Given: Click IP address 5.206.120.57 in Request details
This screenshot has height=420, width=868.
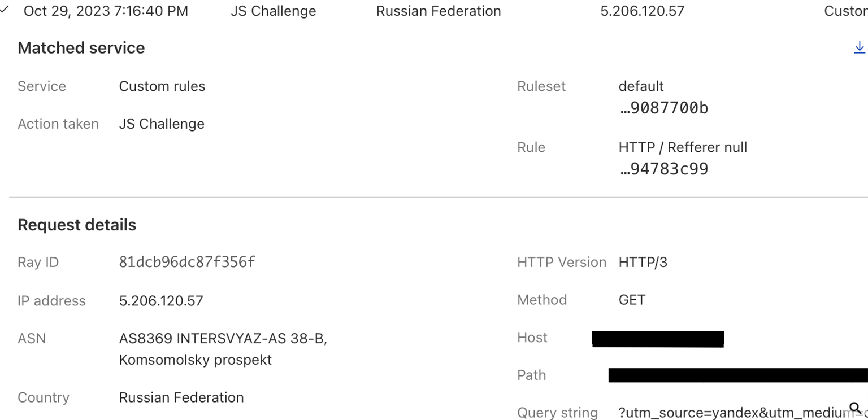Looking at the screenshot, I should click(161, 301).
